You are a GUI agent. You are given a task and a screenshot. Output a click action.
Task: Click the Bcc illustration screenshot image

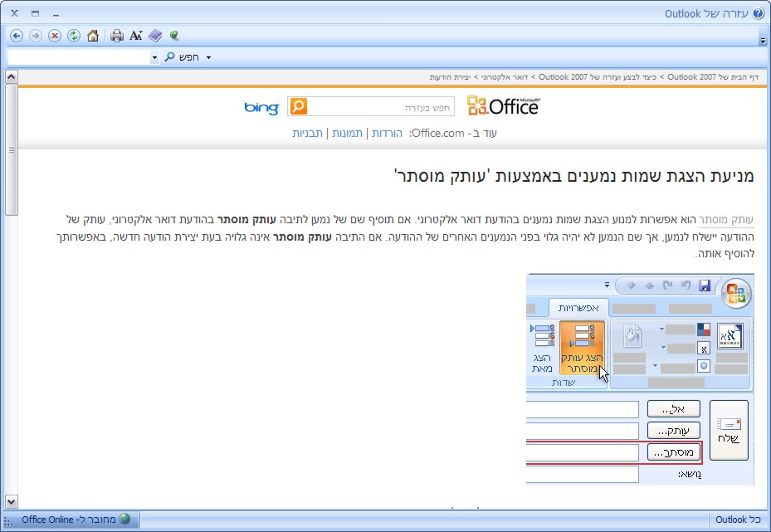[640, 379]
